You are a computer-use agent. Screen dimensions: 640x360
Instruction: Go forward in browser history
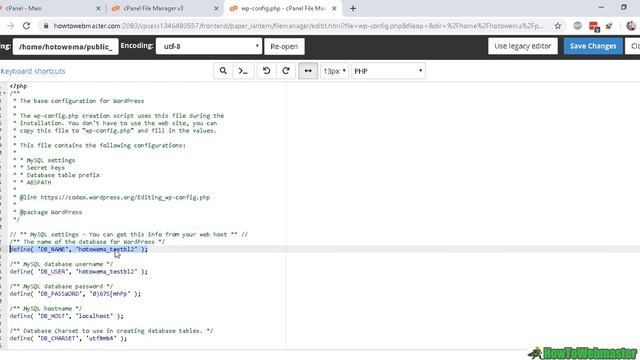coord(11,26)
